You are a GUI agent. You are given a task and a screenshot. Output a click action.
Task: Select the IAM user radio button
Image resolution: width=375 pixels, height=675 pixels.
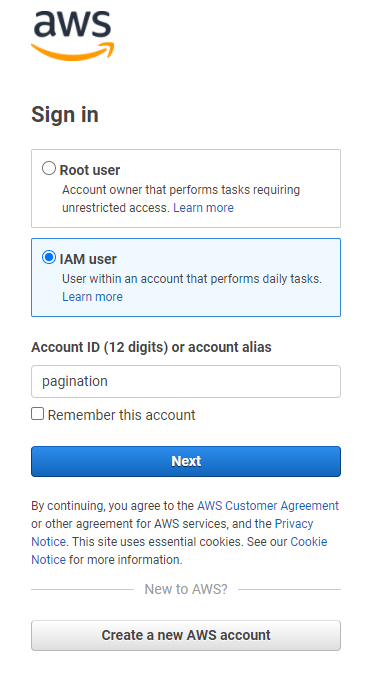coord(49,257)
